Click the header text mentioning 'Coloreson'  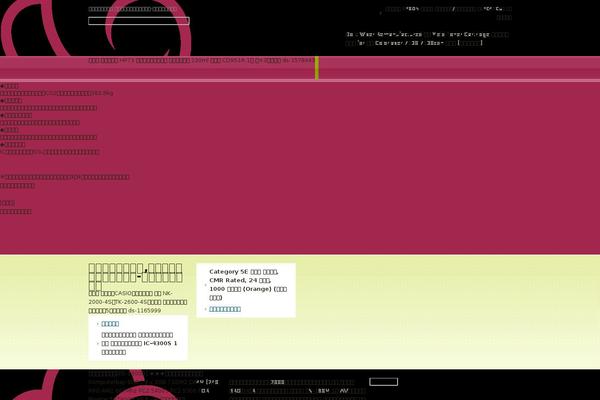pyautogui.click(x=427, y=39)
